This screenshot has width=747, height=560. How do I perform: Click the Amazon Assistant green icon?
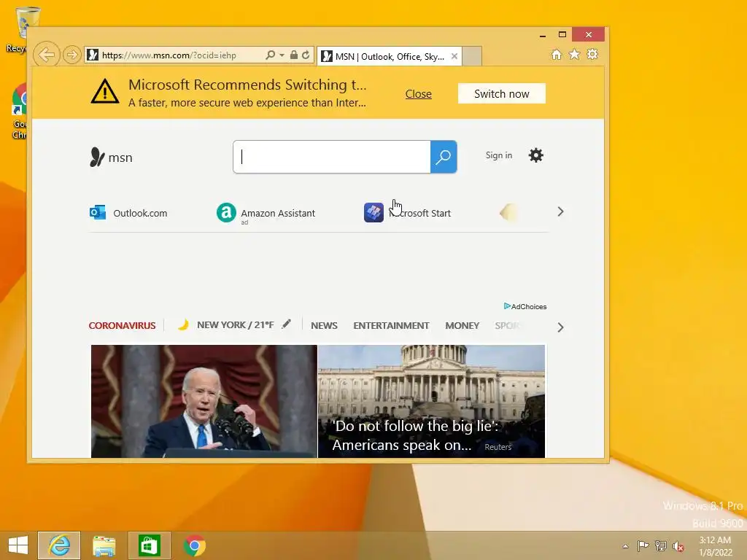point(226,212)
